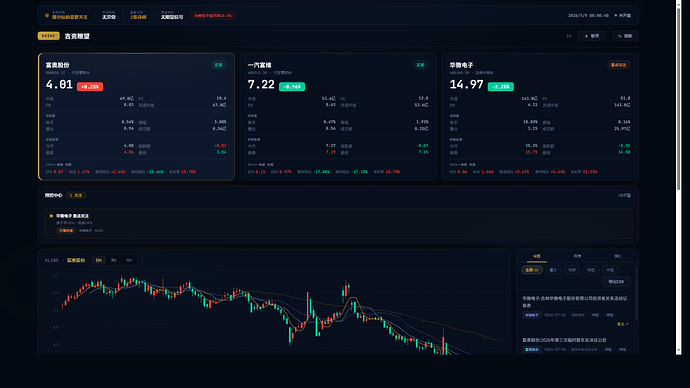Open 原文 link of first announcement
This screenshot has height=388, width=690.
(622, 324)
